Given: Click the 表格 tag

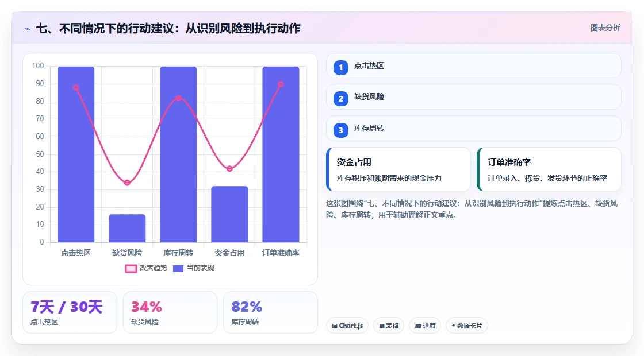Looking at the screenshot, I should coord(389,326).
